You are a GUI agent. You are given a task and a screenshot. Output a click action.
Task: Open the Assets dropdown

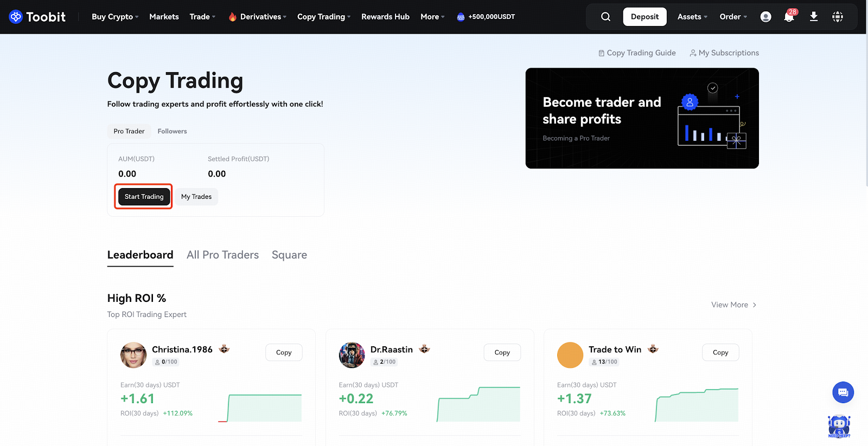[692, 17]
